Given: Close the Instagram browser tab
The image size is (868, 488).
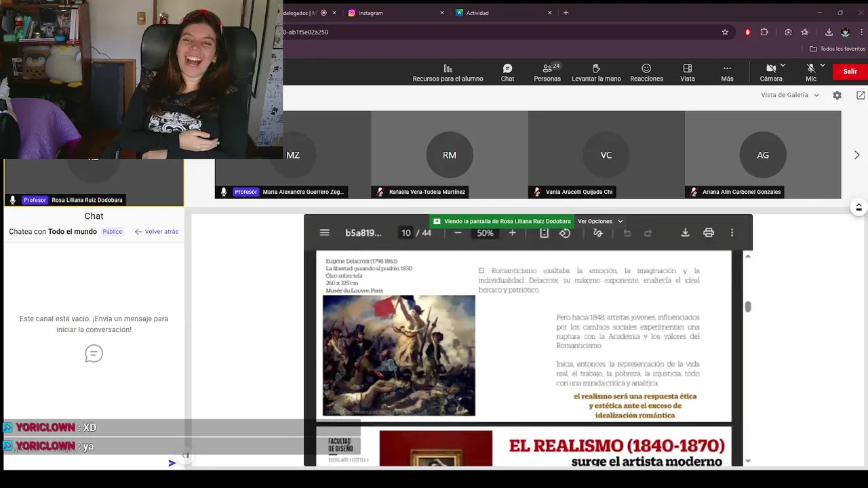Looking at the screenshot, I should tap(441, 13).
